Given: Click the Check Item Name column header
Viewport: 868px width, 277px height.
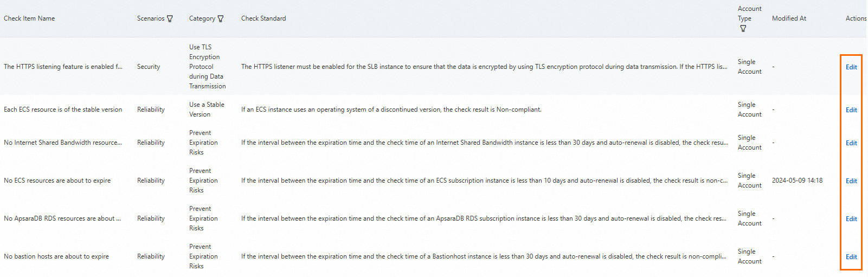Looking at the screenshot, I should [x=29, y=18].
